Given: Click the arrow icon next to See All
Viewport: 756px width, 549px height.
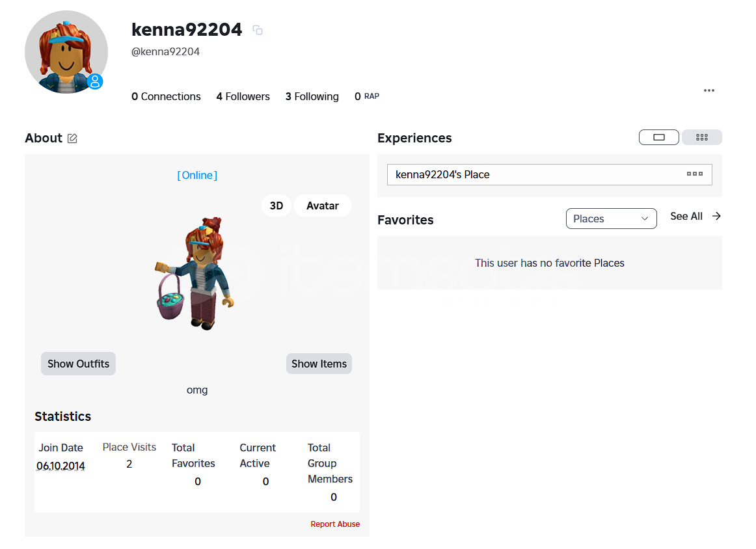Looking at the screenshot, I should [716, 217].
